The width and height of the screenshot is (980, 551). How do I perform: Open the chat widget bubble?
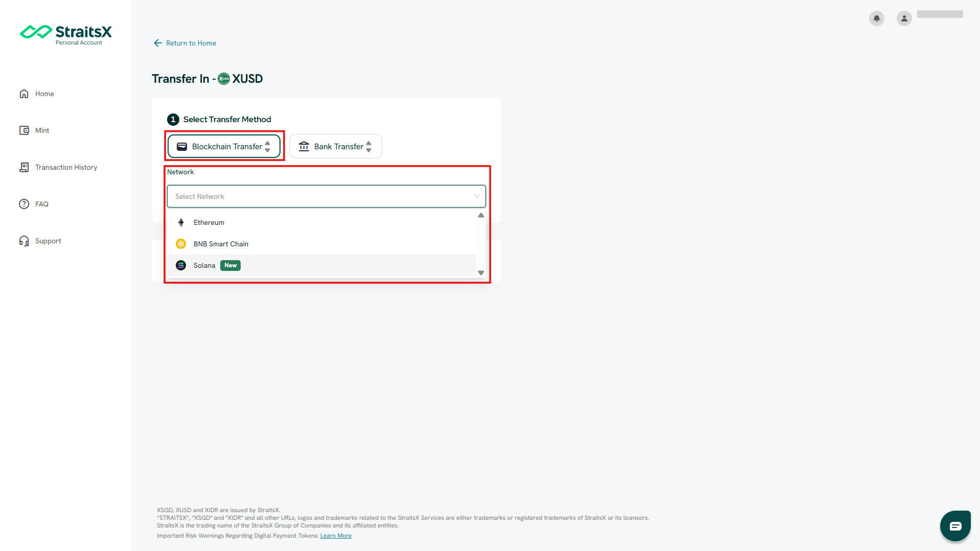pyautogui.click(x=955, y=526)
